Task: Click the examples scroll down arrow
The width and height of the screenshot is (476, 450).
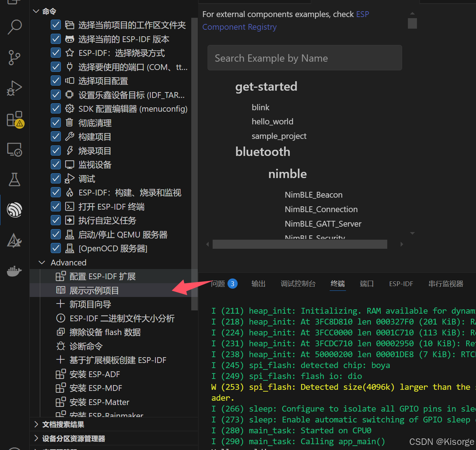Action: point(412,233)
